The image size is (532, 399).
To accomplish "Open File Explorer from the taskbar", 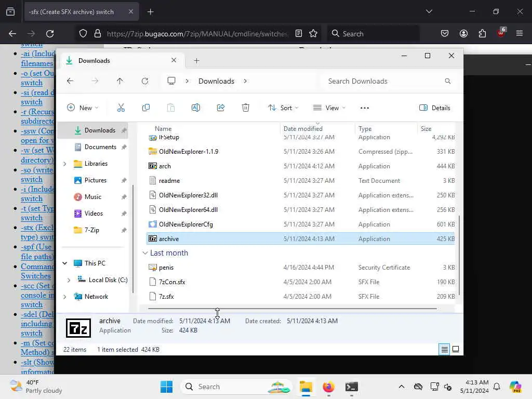I will (x=305, y=387).
